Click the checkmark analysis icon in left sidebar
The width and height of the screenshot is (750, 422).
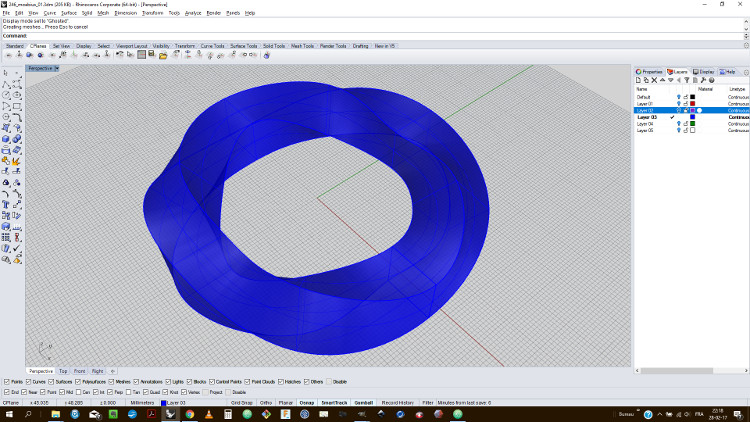click(x=17, y=248)
